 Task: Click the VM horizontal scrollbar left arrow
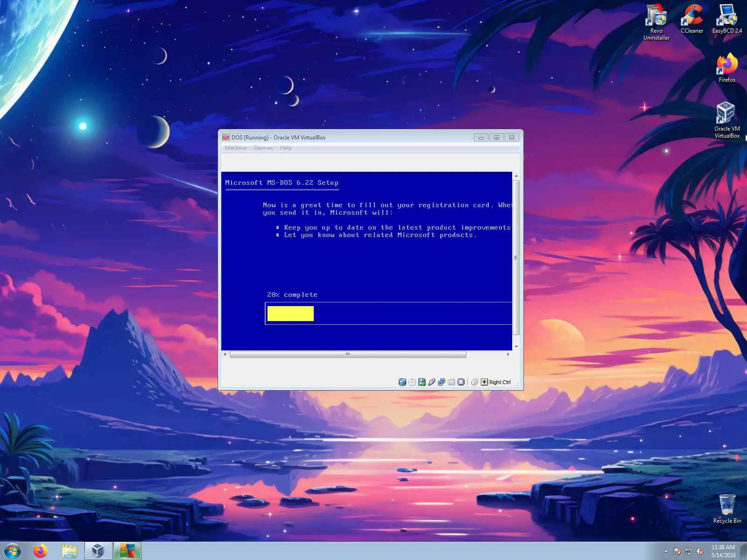[x=226, y=354]
